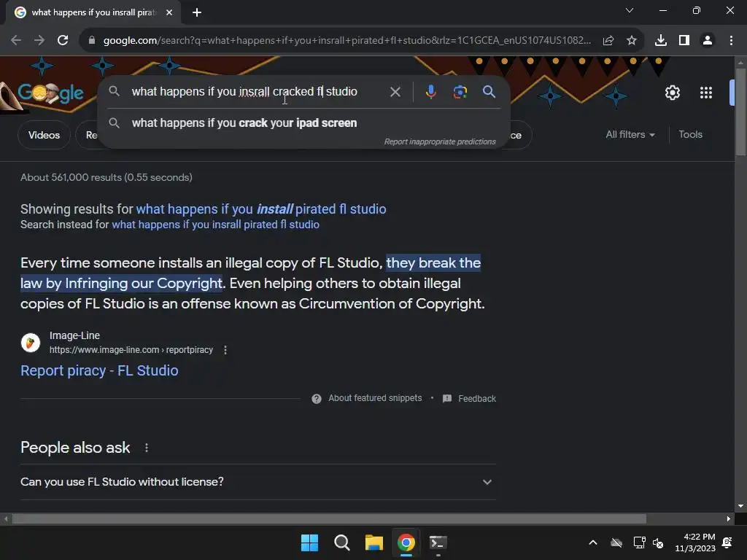Open the image-line.com reportpiracy URL
The image size is (747, 560).
click(x=131, y=349)
